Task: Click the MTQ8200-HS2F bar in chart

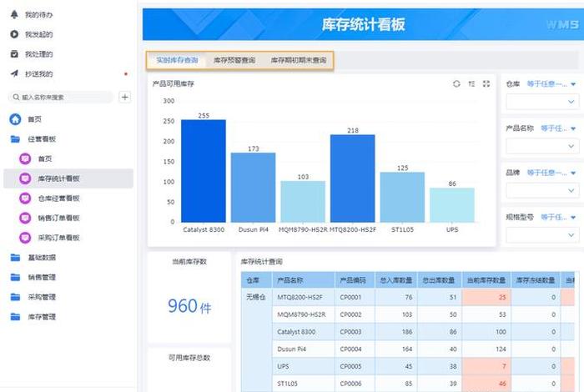Action: pyautogui.click(x=352, y=178)
